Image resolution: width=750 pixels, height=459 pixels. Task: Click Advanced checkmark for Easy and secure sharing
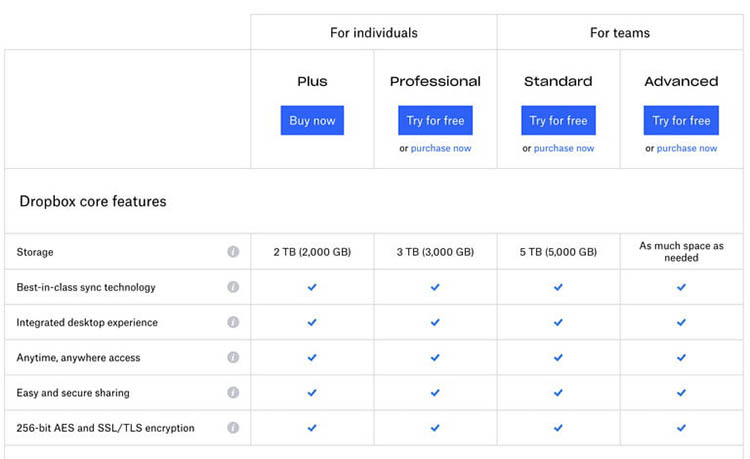(681, 393)
